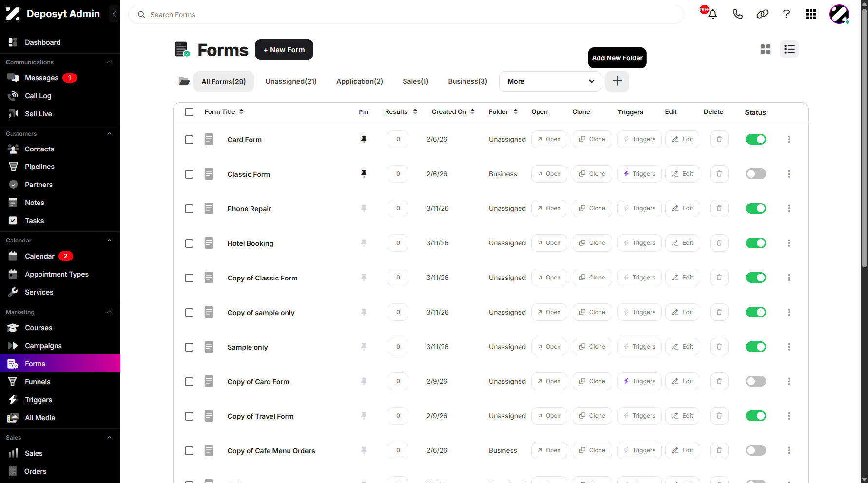
Task: Collapse the Sales sidebar section
Action: coord(109,438)
